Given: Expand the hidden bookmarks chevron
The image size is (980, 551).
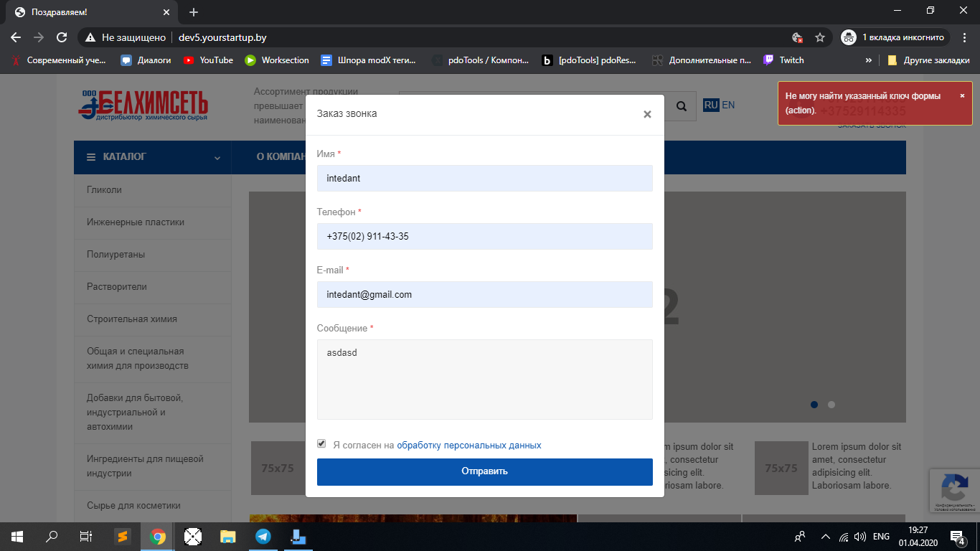Looking at the screenshot, I should click(869, 60).
